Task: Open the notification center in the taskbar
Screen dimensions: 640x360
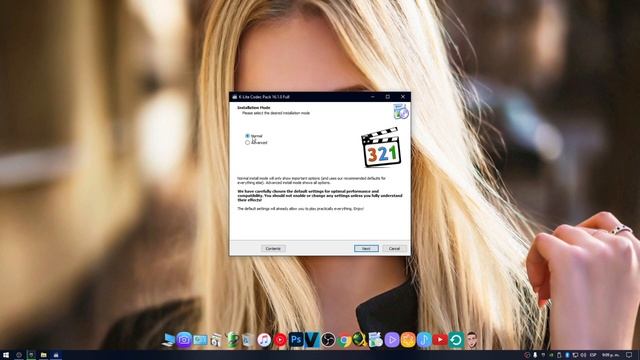Action: pyautogui.click(x=629, y=355)
